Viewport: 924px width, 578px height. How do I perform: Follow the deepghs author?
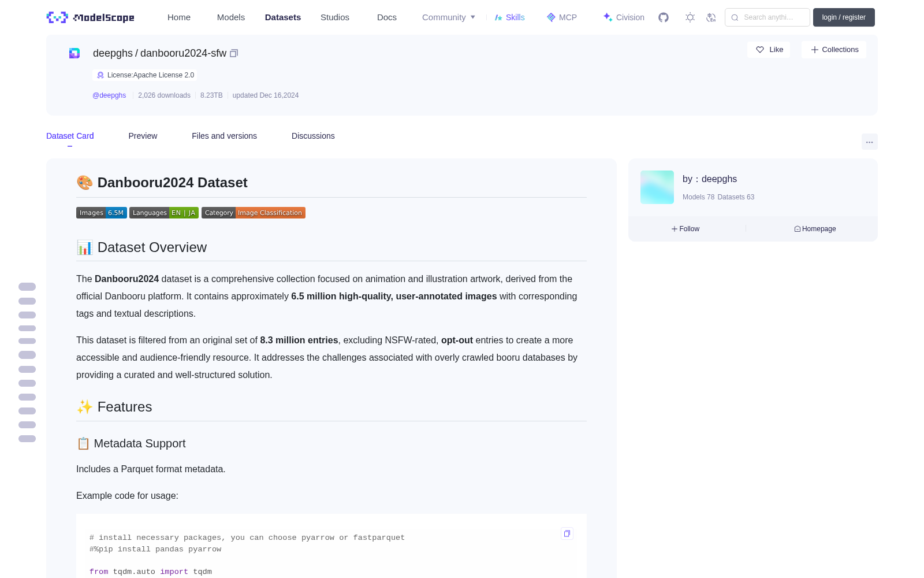pos(685,229)
